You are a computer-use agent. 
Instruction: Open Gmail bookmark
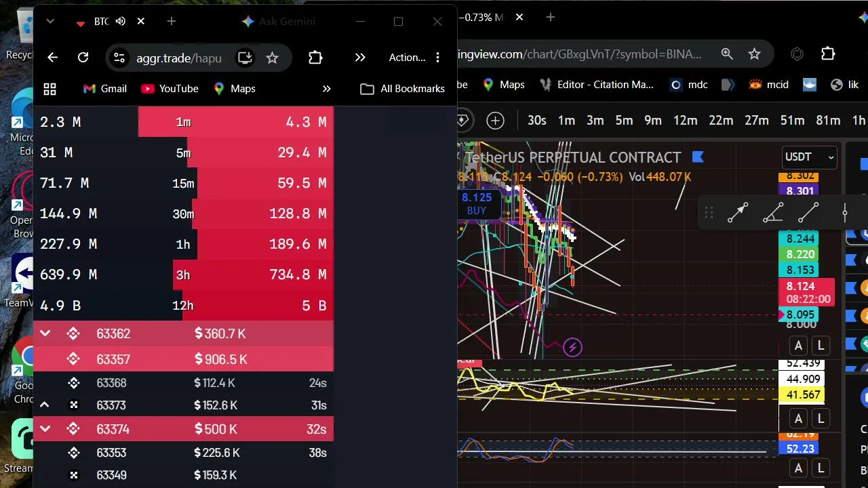[x=104, y=89]
